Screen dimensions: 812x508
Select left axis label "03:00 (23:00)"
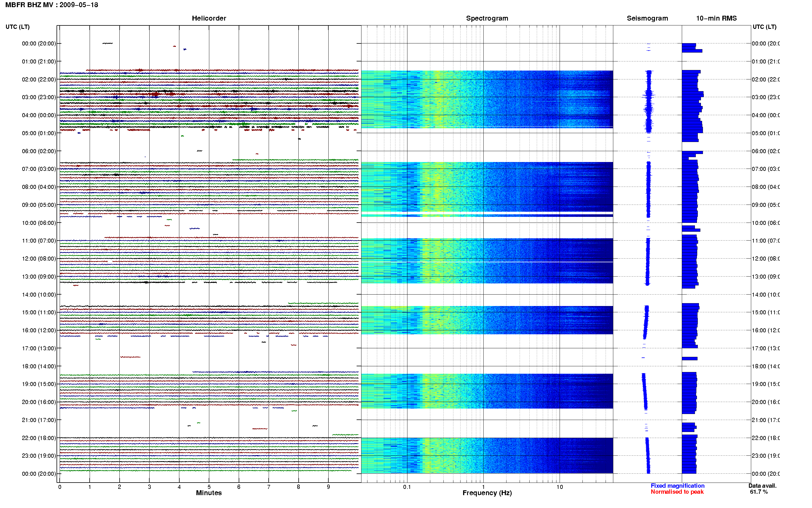coord(39,97)
